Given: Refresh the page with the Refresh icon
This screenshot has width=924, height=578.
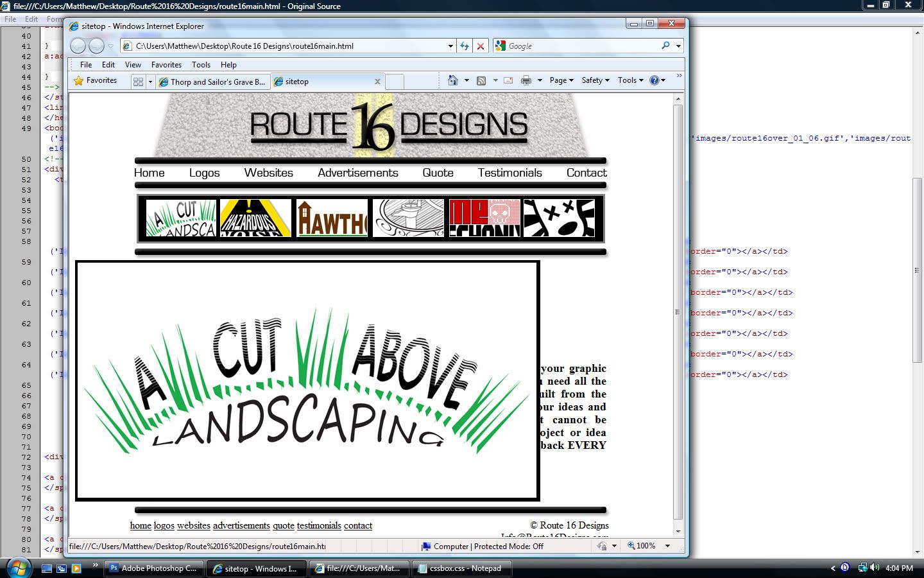Looking at the screenshot, I should (x=465, y=46).
